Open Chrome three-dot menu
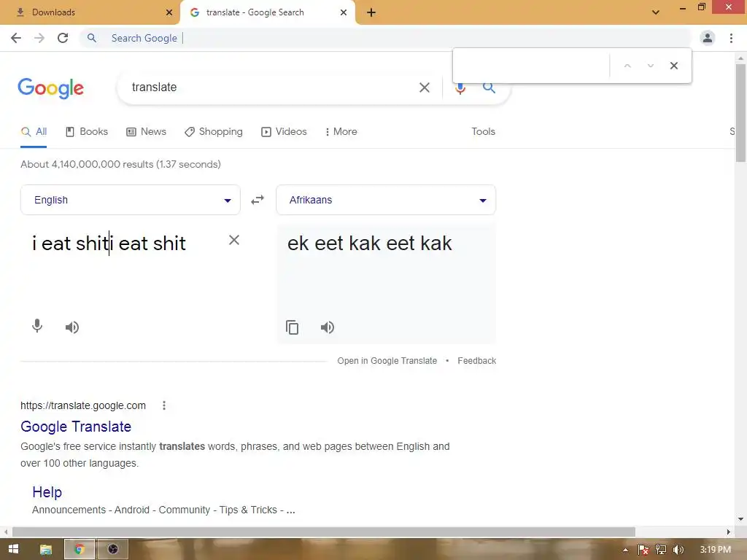The width and height of the screenshot is (747, 560). pyautogui.click(x=731, y=38)
